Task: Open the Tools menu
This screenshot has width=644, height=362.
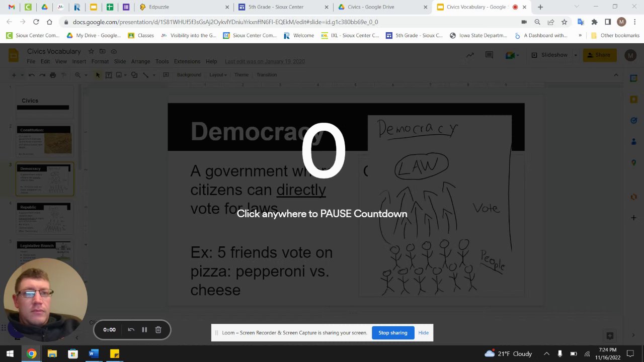Action: (x=162, y=61)
